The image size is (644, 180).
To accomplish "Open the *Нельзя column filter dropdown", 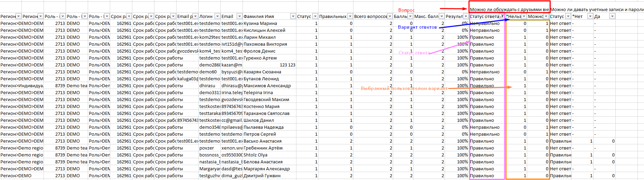I will coord(524,16).
